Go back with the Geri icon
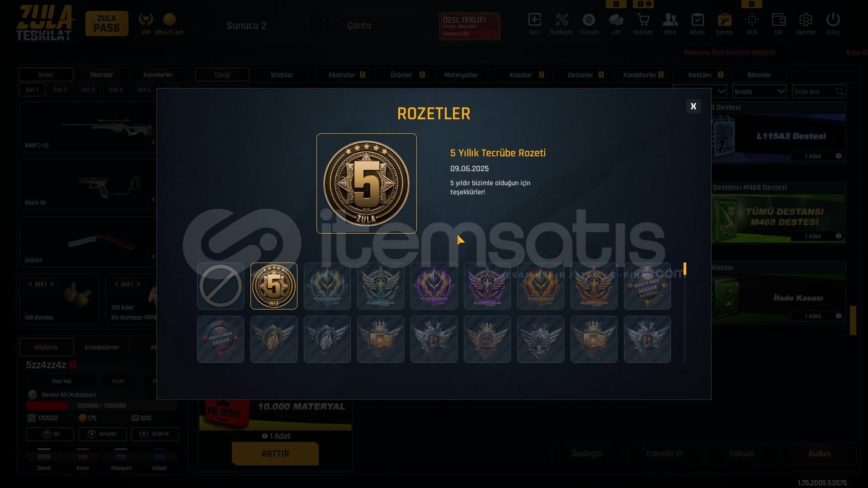Image resolution: width=868 pixels, height=488 pixels. [534, 24]
